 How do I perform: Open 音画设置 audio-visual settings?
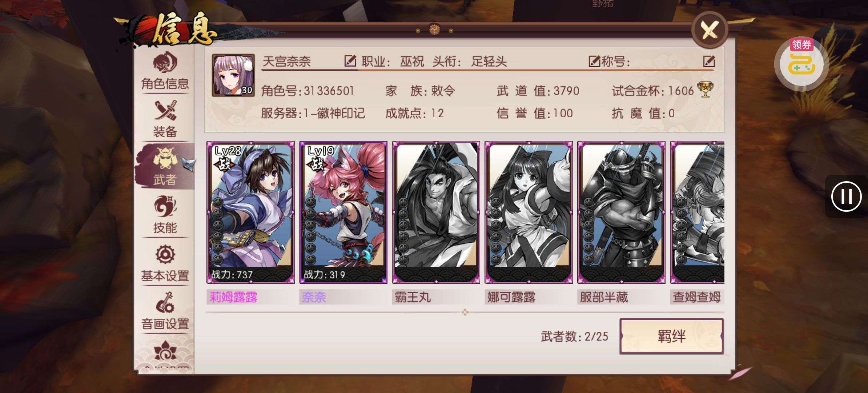(x=165, y=311)
